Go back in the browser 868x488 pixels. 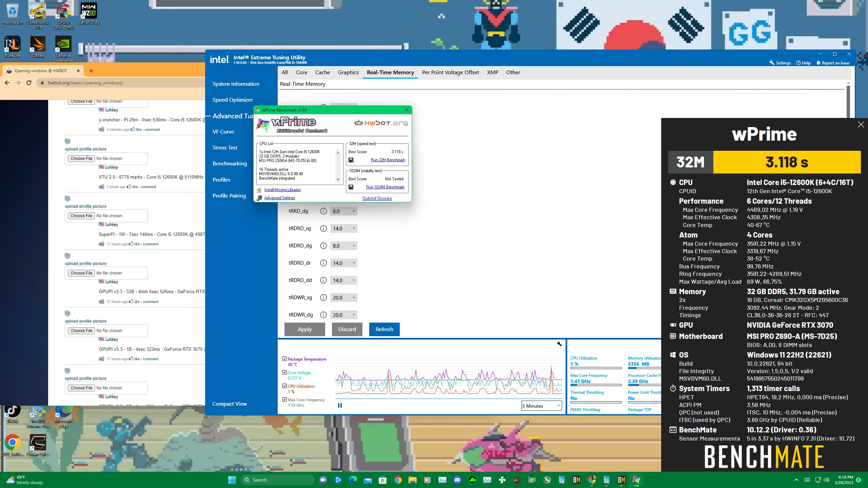pyautogui.click(x=7, y=83)
